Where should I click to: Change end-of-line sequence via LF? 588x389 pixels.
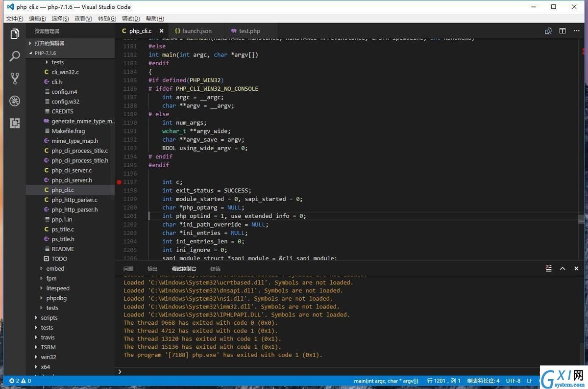click(x=529, y=381)
